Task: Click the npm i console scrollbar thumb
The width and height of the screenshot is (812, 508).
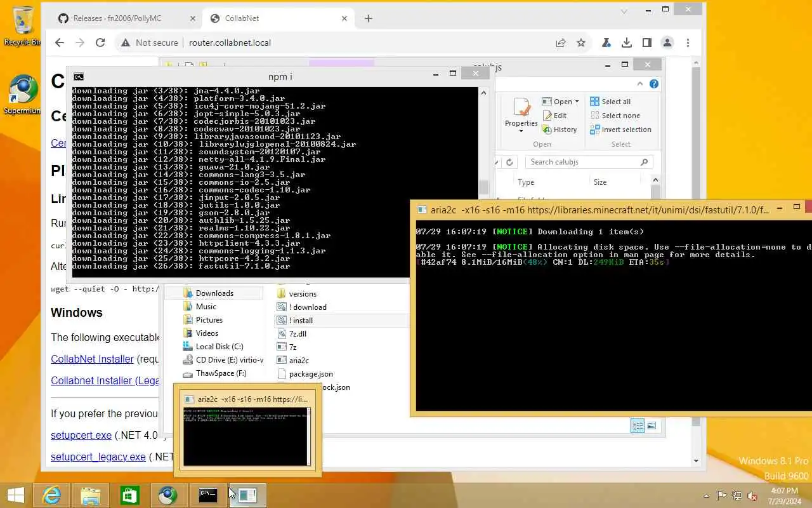Action: pos(483,187)
